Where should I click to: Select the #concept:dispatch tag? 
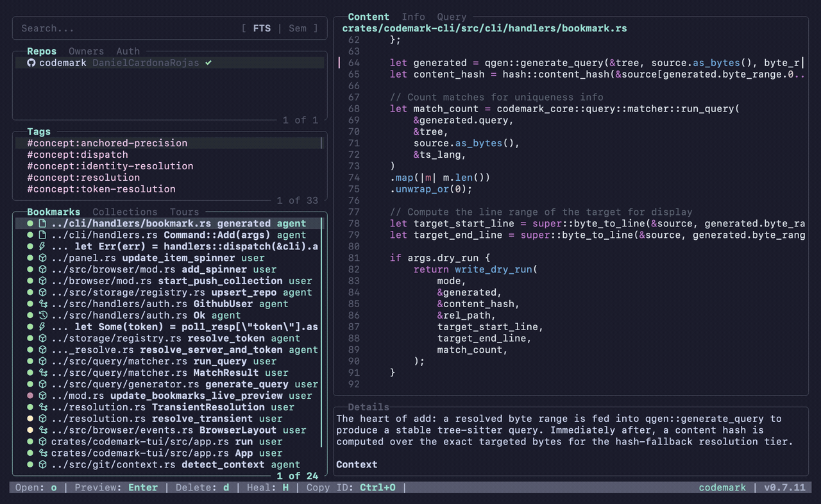coord(169,155)
